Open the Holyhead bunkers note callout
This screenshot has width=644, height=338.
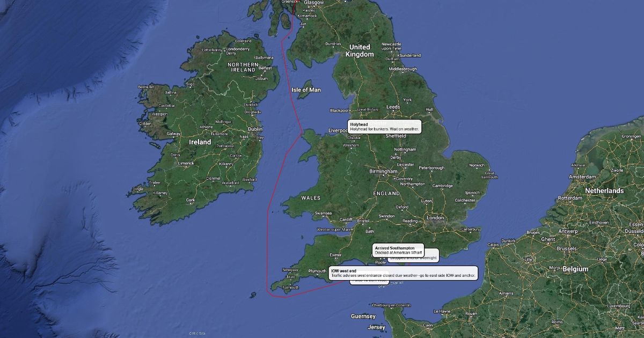click(384, 127)
